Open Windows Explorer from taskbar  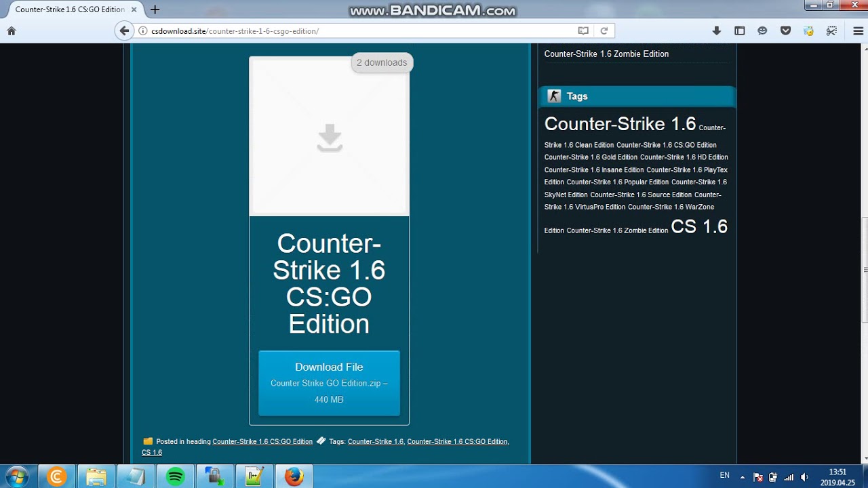[x=96, y=476]
